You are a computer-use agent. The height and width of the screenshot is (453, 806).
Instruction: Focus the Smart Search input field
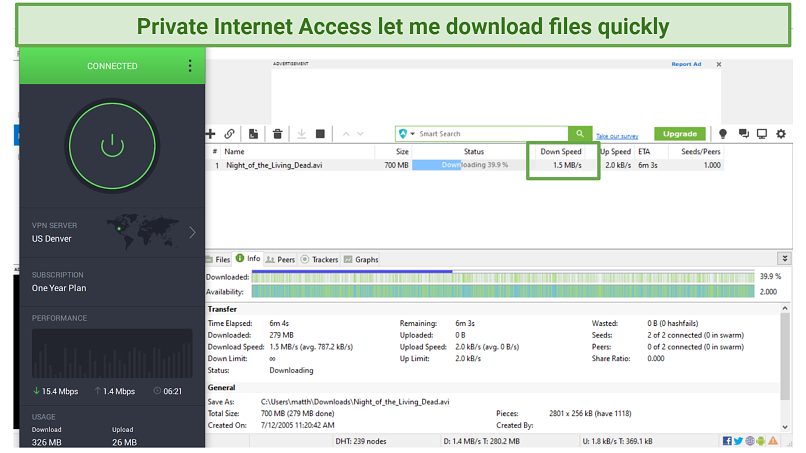pyautogui.click(x=492, y=134)
